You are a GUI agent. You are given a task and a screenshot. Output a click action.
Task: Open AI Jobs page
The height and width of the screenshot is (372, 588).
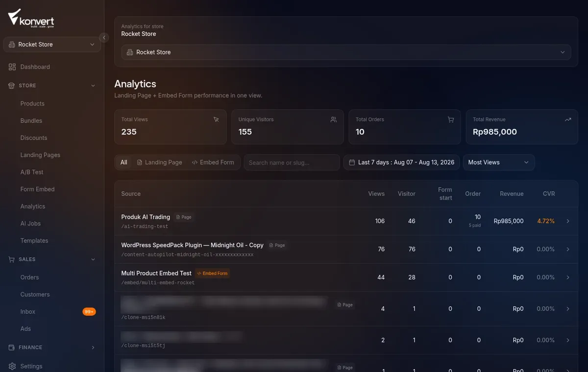[x=30, y=224]
